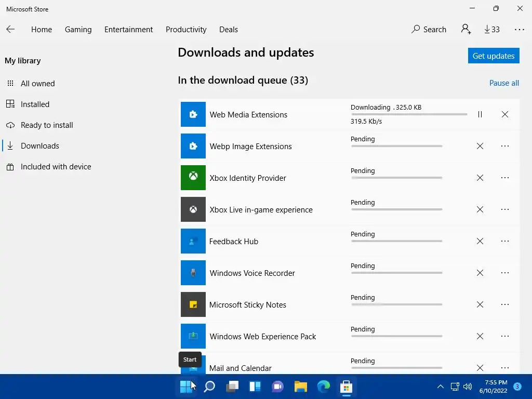Launch Microsoft Edge from taskbar

click(x=323, y=387)
